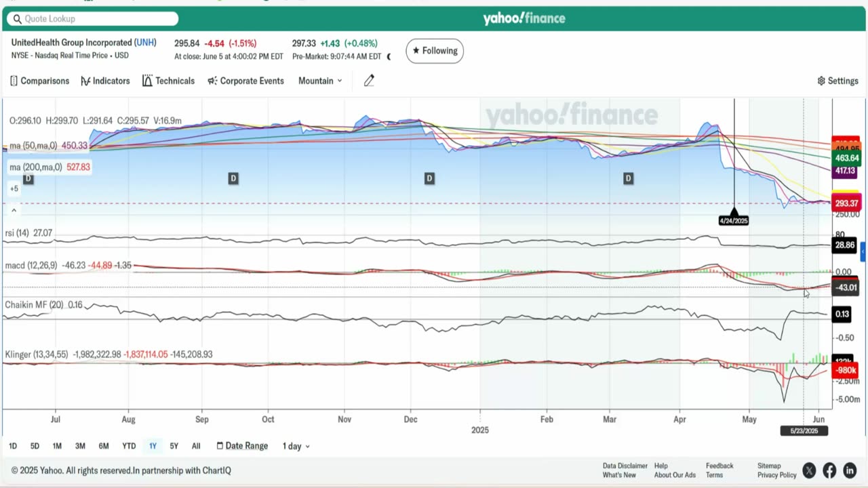Select the pencil drawing tool icon
The width and height of the screenshot is (868, 488).
369,81
